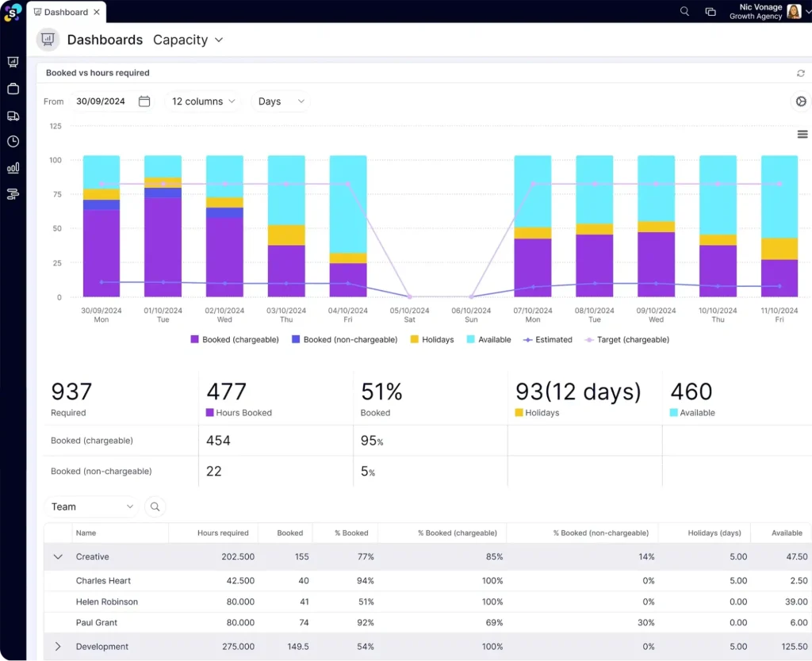Screen dimensions: 812x661
Task: Click Booked (non-chargeable) 22 value
Action: click(214, 471)
